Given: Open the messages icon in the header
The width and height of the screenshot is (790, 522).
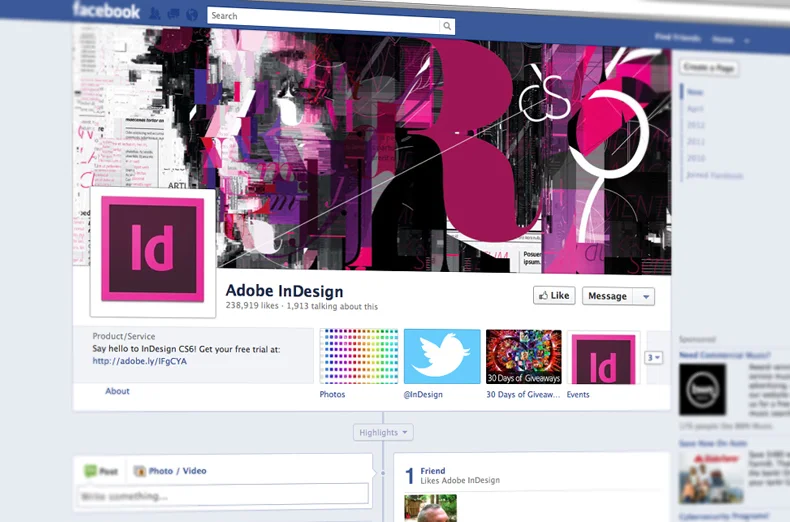Looking at the screenshot, I should tap(173, 14).
